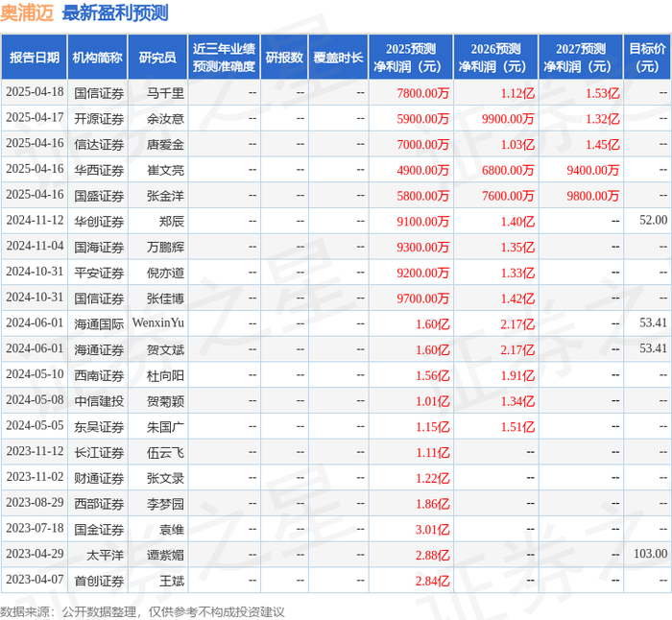The height and width of the screenshot is (620, 672).
Task: Click the 近三年业绩预测准确度 column header
Action: [x=224, y=57]
